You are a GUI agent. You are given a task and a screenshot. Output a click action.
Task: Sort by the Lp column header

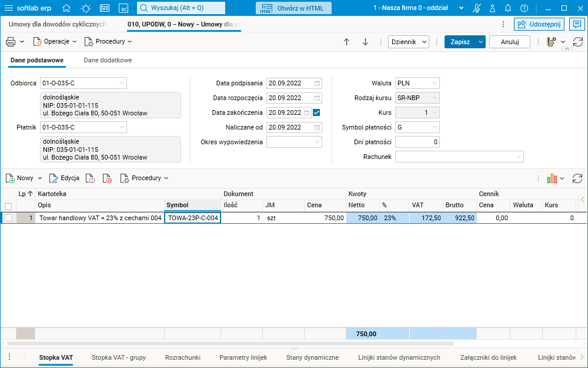click(25, 194)
